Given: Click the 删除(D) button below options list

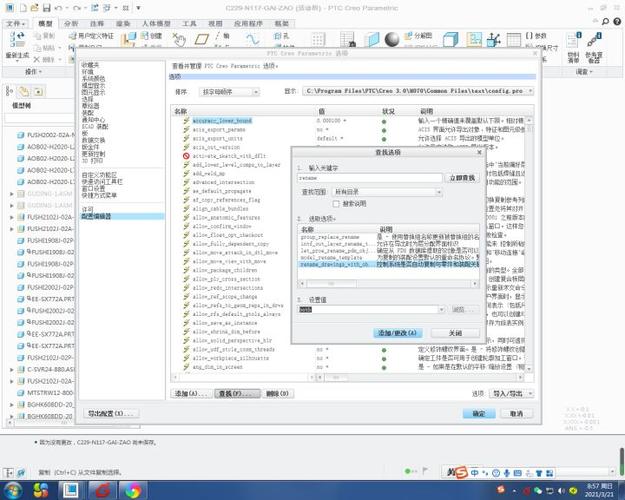Looking at the screenshot, I should coord(277,394).
